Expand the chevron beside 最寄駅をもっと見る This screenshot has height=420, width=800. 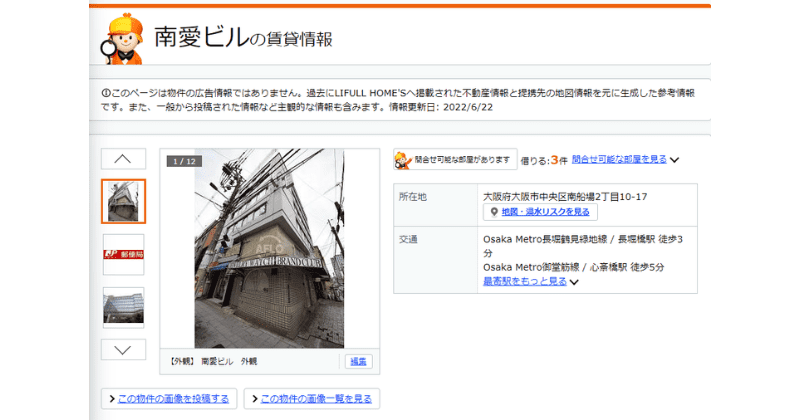coord(574,282)
